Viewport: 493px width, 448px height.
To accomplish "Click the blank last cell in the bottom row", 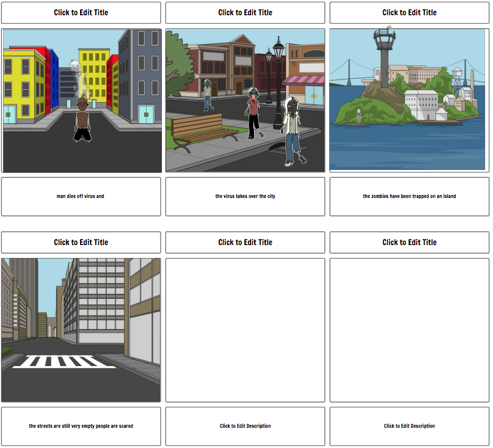I will click(409, 330).
